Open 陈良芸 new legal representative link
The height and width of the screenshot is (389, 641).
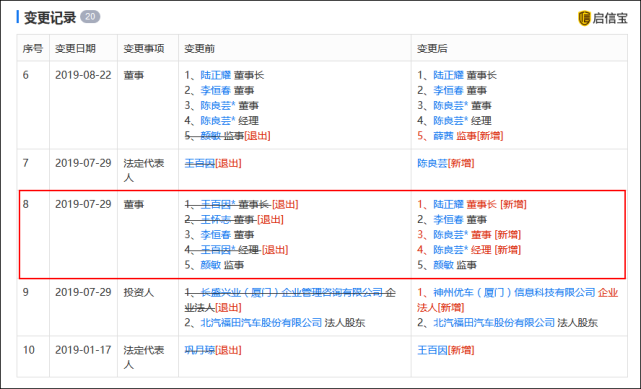point(433,163)
